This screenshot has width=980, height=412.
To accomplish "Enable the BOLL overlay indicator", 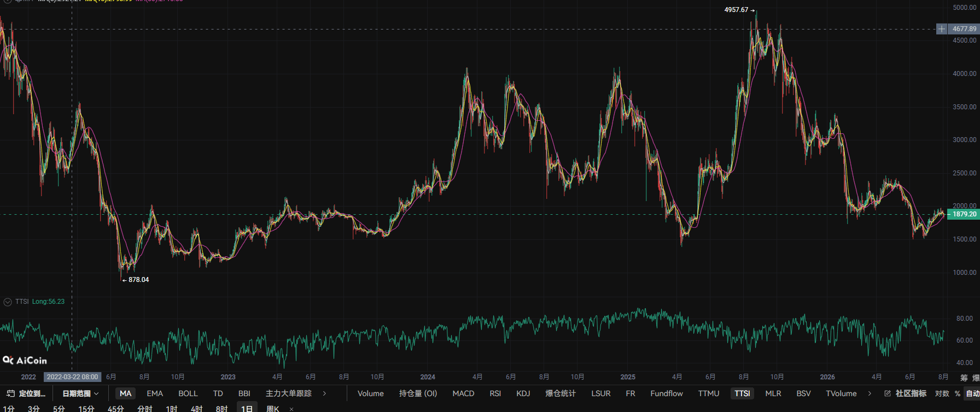I will point(188,393).
